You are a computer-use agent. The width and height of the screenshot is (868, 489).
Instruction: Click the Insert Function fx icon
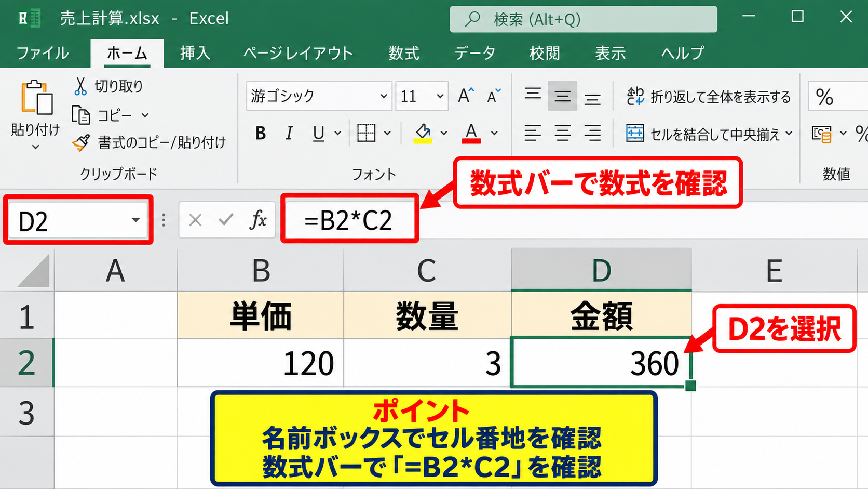(258, 220)
